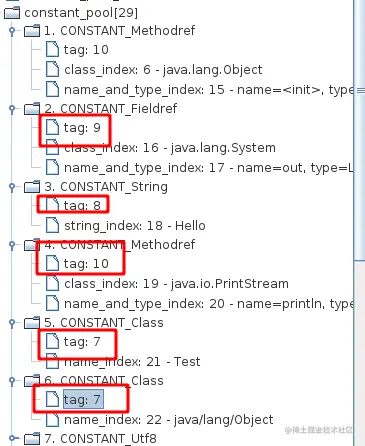Select the 1. CONSTANT_Methodref label
Screen dimensions: 365x446
tap(120, 31)
